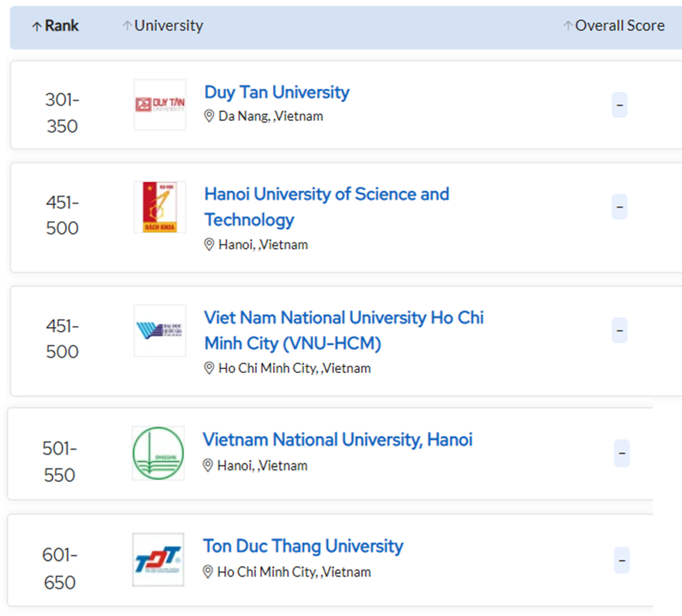This screenshot has width=682, height=616.
Task: Click Vietnam National University Hanoi score badge
Action: [x=621, y=453]
